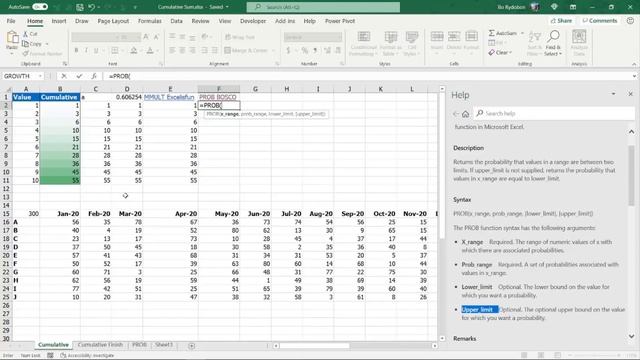Click Insert cells icon
This screenshot has height=360, width=640.
437,37
